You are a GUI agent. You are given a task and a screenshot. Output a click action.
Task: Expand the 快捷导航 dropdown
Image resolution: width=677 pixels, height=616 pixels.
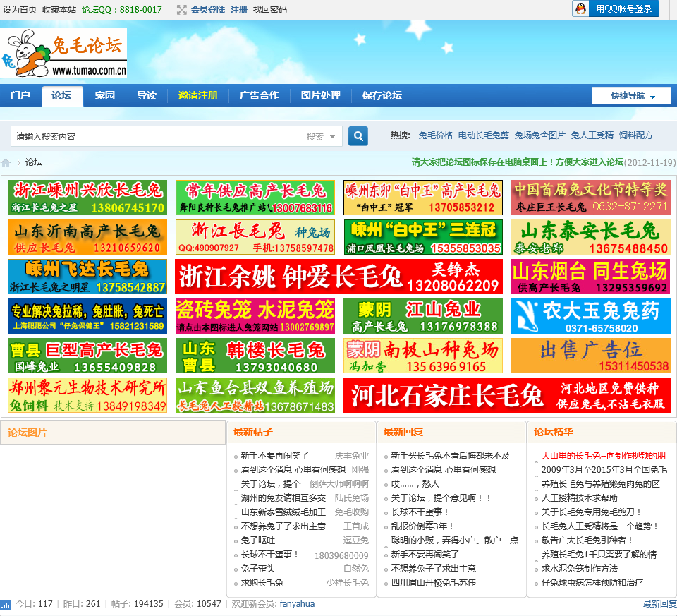tap(631, 96)
